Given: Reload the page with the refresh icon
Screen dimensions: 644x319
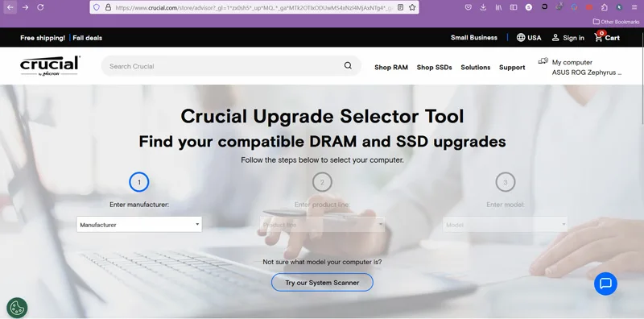Looking at the screenshot, I should (40, 7).
